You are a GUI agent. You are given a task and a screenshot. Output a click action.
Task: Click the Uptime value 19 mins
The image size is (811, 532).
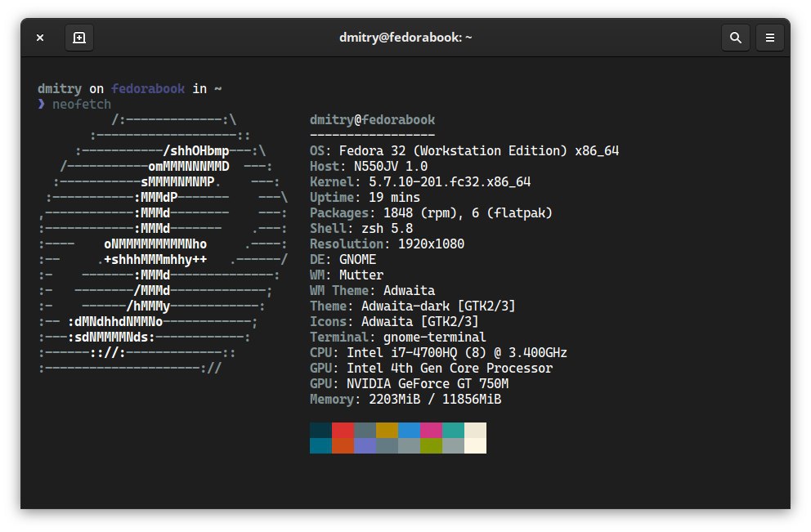click(x=394, y=198)
